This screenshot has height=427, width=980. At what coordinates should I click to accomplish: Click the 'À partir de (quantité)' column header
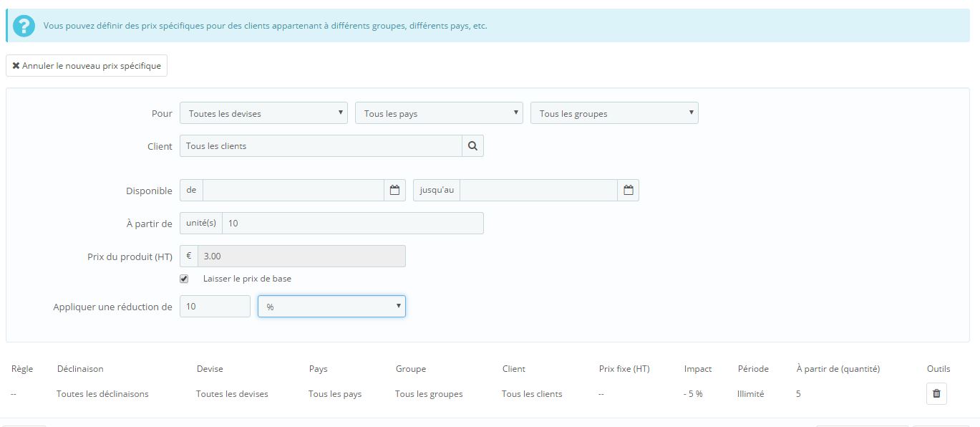pyautogui.click(x=838, y=369)
